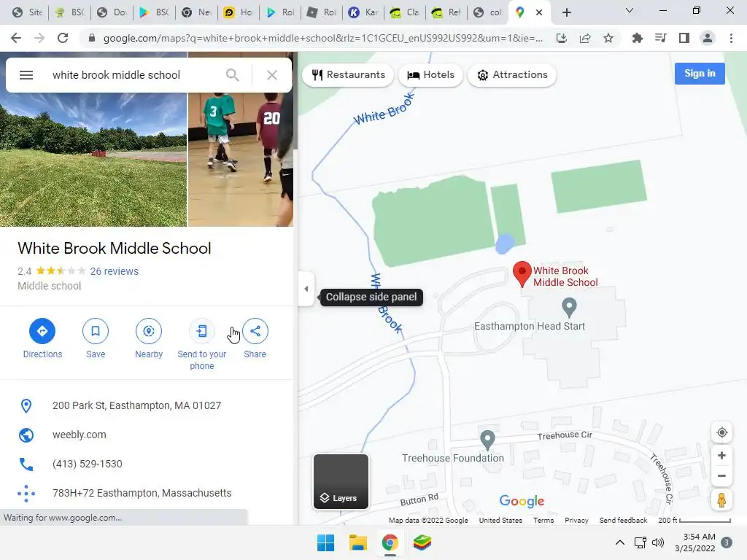Viewport: 747px width, 560px height.
Task: Open the weebly.com website link
Action: (79, 435)
